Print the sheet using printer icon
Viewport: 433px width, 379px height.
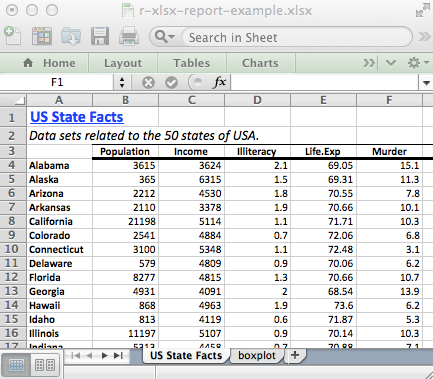pyautogui.click(x=129, y=36)
